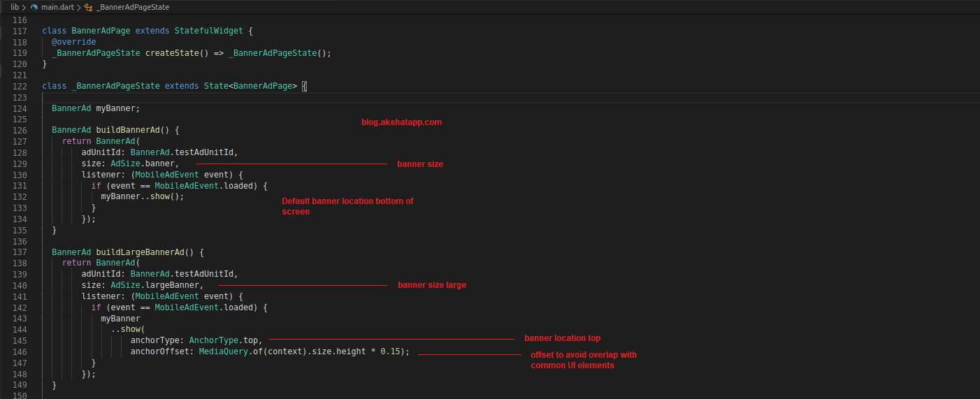The image size is (980, 399).
Task: Click the Dart file icon in breadcrumb
Action: (34, 6)
